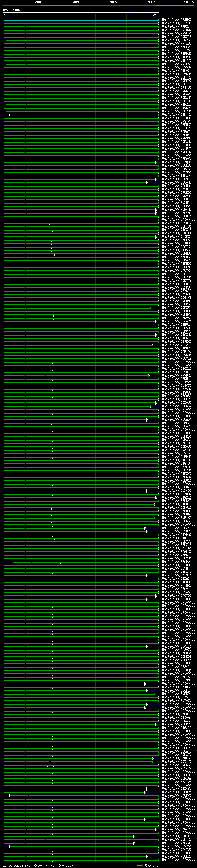Click the UniRef100_O13672 label
This screenshot has width=197, height=868.
tap(177, 386)
